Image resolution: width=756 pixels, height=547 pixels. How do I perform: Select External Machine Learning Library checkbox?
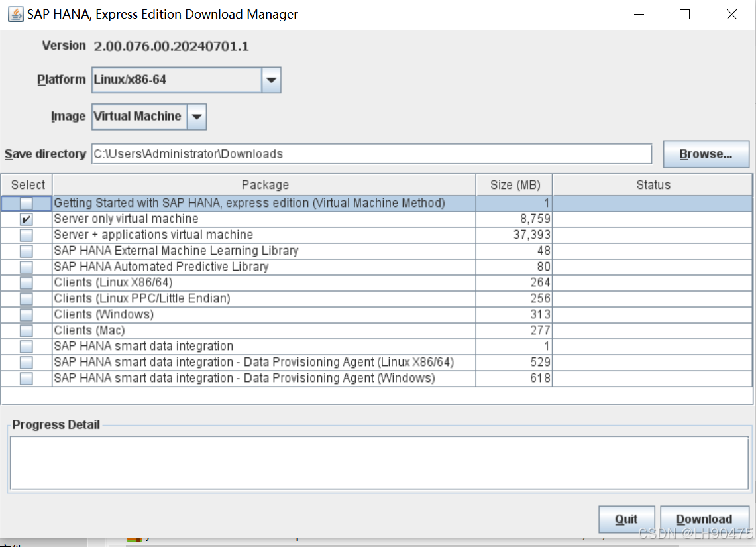(26, 251)
